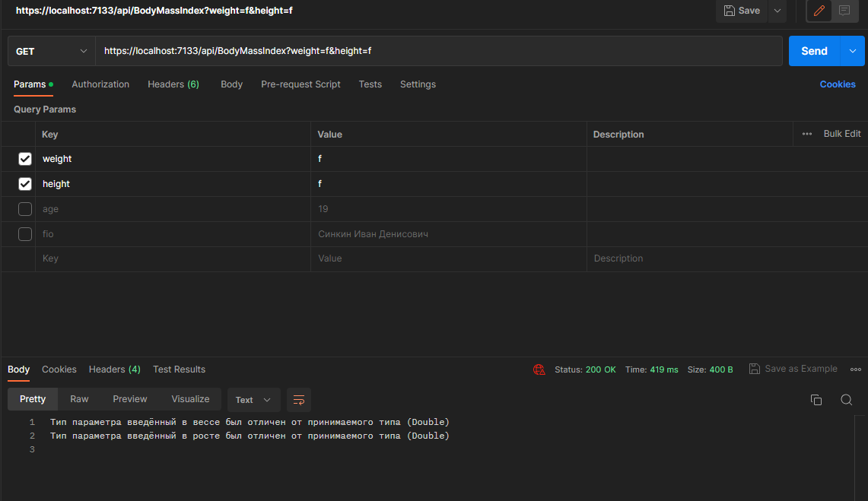The height and width of the screenshot is (501, 868).
Task: Toggle line wrapping in the response viewer
Action: click(298, 399)
